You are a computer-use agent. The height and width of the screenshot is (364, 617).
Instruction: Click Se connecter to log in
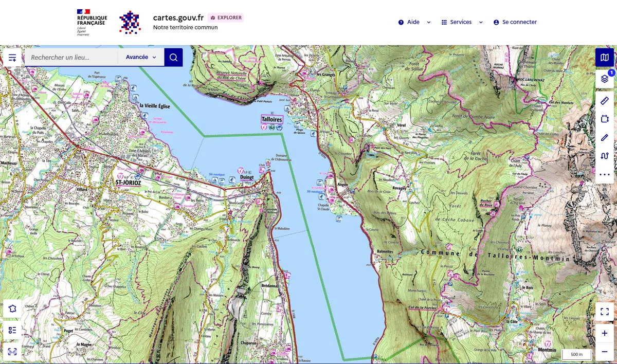tap(515, 22)
